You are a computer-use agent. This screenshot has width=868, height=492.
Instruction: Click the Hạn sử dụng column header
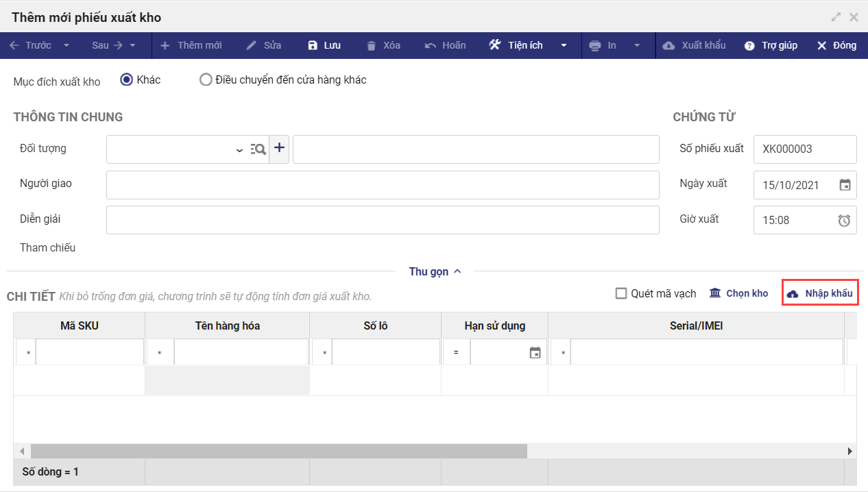(495, 325)
